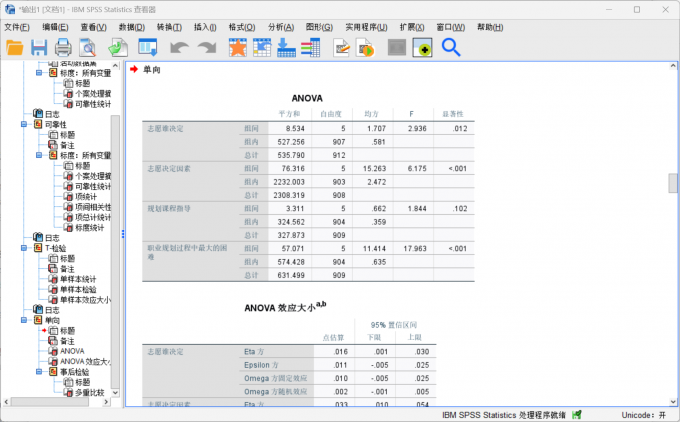
Task: Designate window with the green plus icon
Action: 422,48
